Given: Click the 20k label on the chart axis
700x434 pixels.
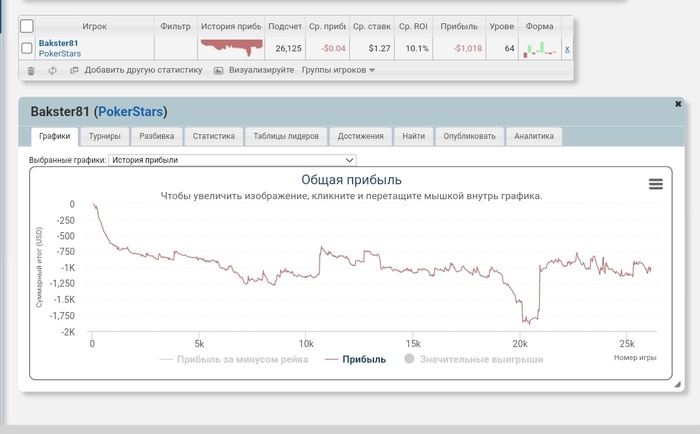Looking at the screenshot, I should tap(520, 344).
